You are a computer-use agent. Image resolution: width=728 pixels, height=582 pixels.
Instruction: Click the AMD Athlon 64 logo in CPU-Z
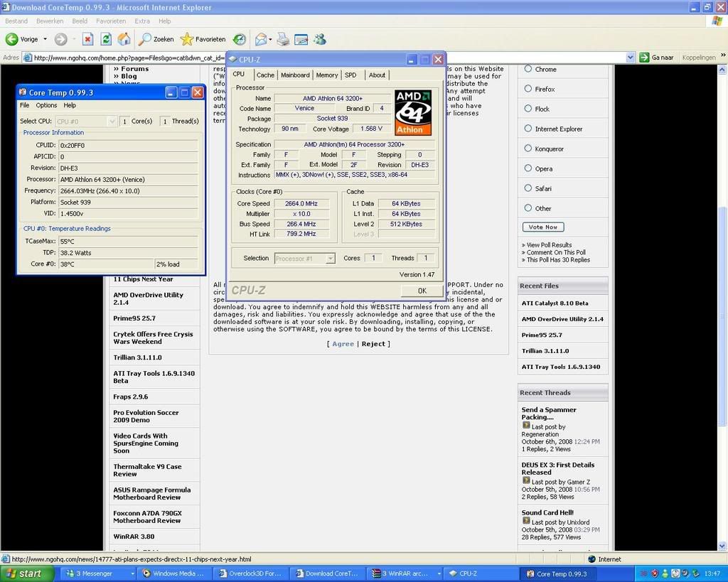413,113
